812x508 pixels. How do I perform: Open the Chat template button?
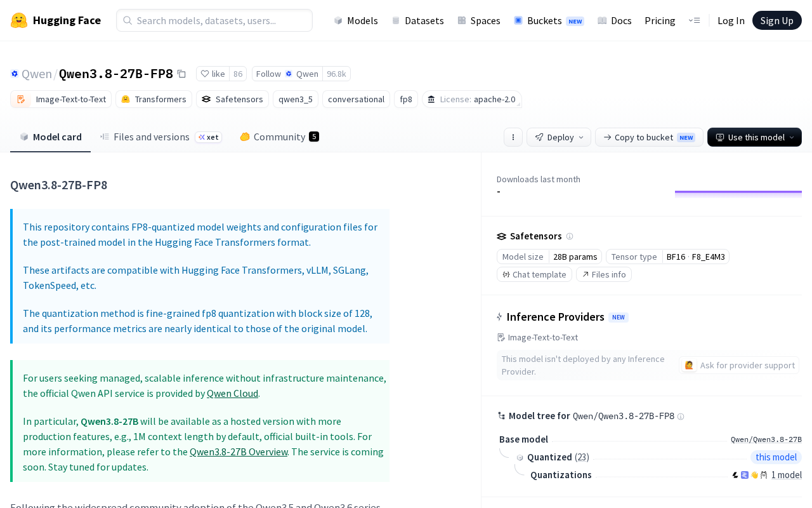coord(534,274)
